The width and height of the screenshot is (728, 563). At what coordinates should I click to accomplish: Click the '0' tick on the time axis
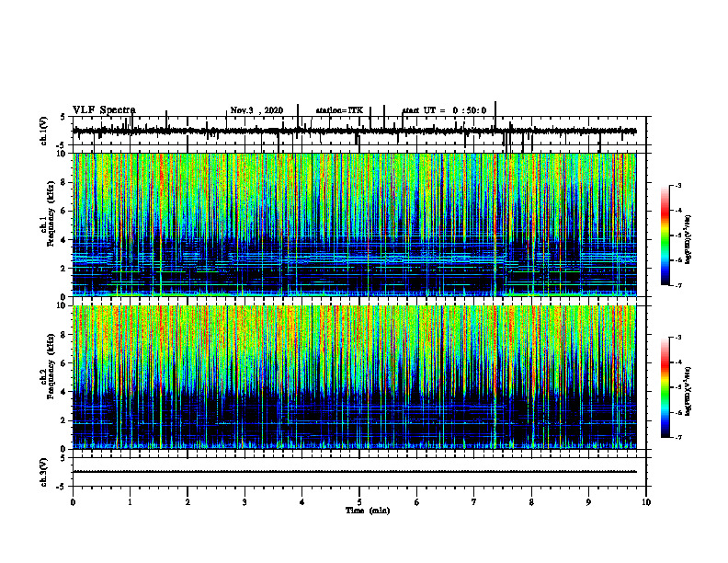click(x=73, y=502)
